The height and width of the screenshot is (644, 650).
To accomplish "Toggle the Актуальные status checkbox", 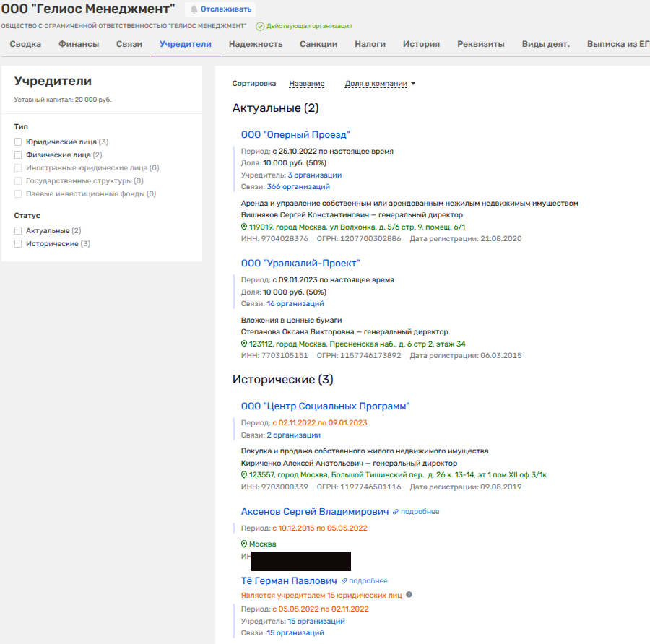I will pyautogui.click(x=19, y=231).
